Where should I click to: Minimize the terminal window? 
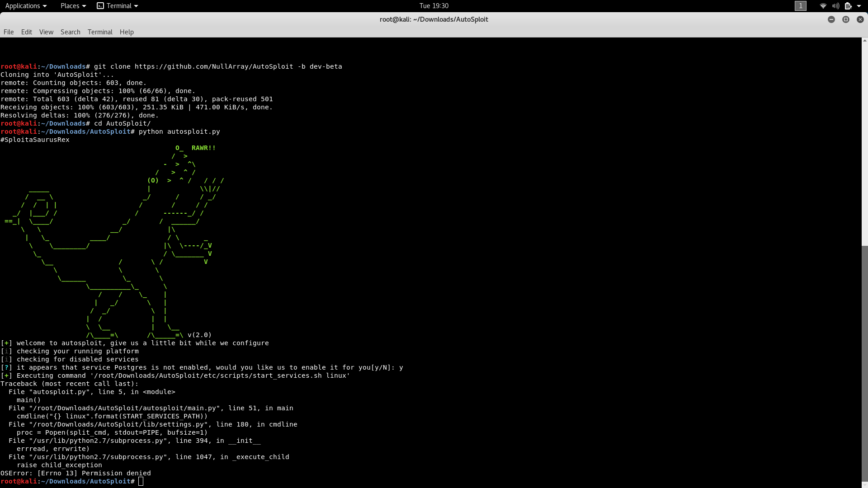pos(831,19)
